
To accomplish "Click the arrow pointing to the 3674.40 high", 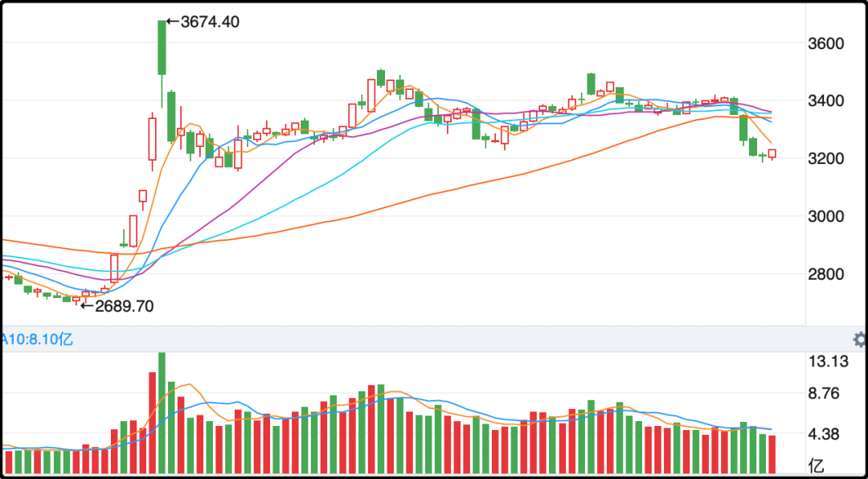I will tap(172, 22).
